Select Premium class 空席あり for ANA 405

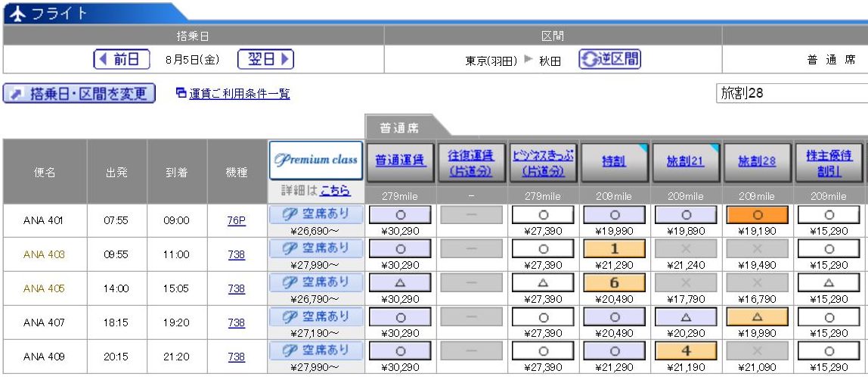click(x=316, y=283)
